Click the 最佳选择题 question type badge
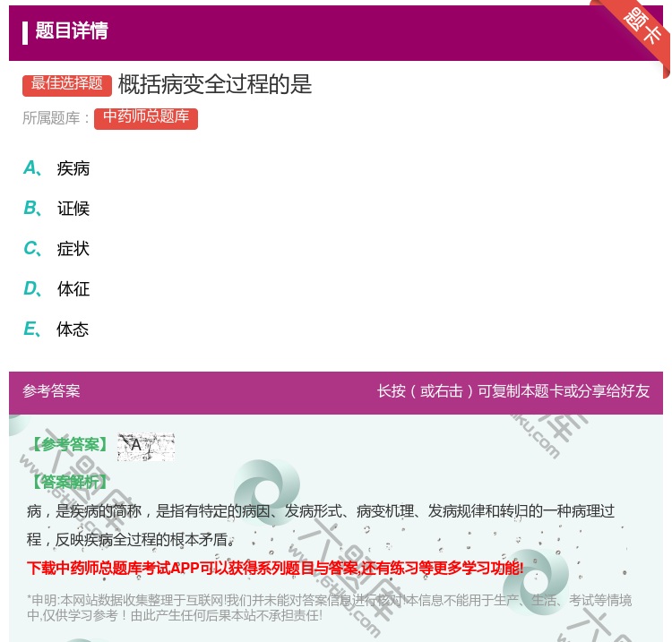This screenshot has width=672, height=642. [67, 84]
